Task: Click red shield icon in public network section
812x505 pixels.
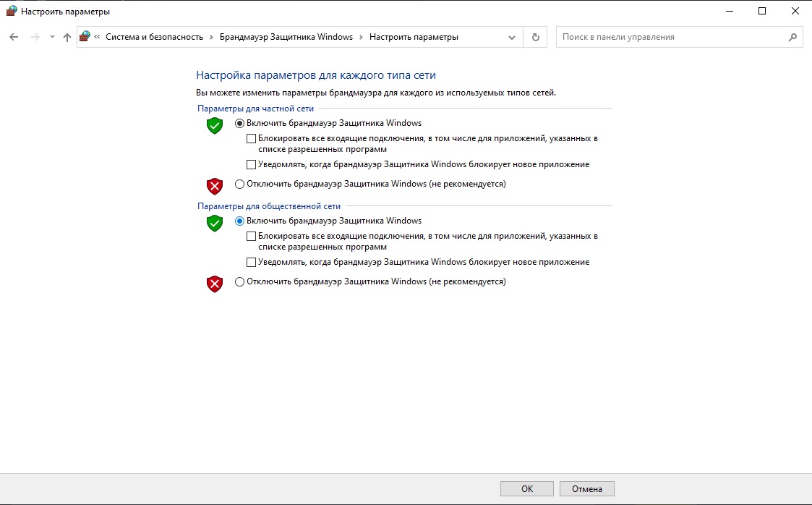Action: 215,284
